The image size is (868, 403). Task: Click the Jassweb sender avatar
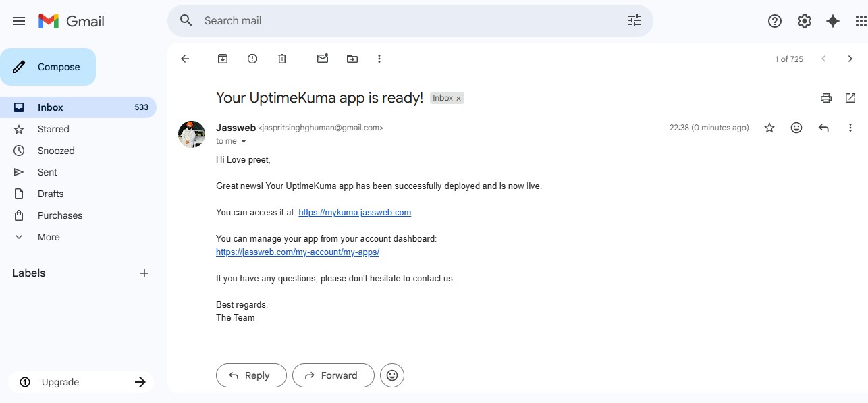click(x=192, y=134)
